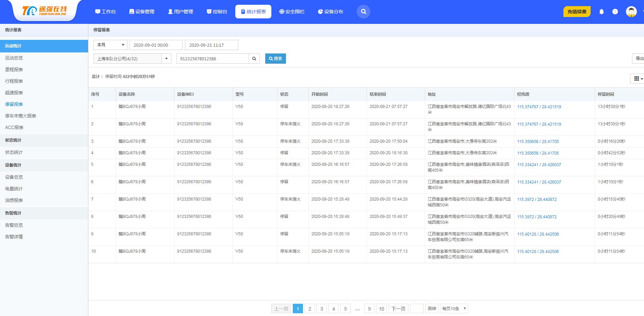644x316 pixels.
Task: Click the round search icon in top bar
Action: [x=363, y=12]
